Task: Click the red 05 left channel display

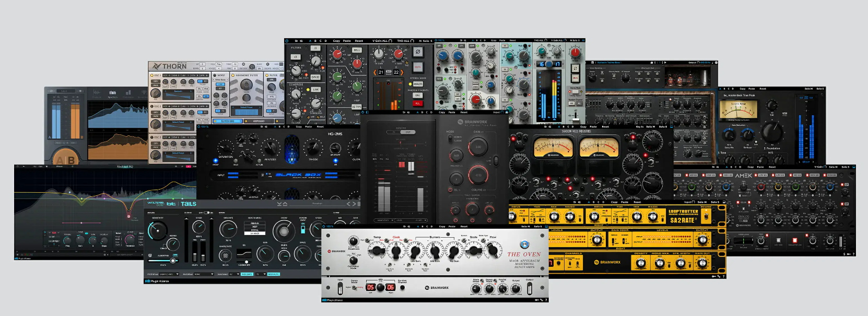Action: click(370, 287)
